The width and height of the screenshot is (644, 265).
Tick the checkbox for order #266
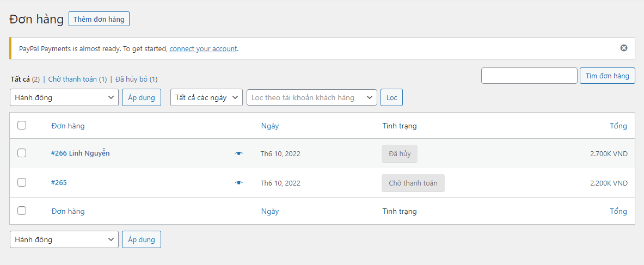(x=22, y=153)
